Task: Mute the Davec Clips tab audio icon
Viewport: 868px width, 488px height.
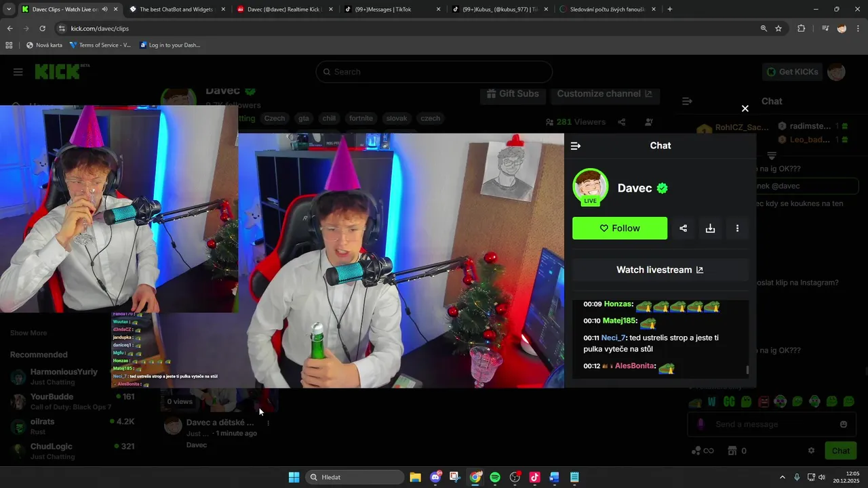Action: coord(104,9)
